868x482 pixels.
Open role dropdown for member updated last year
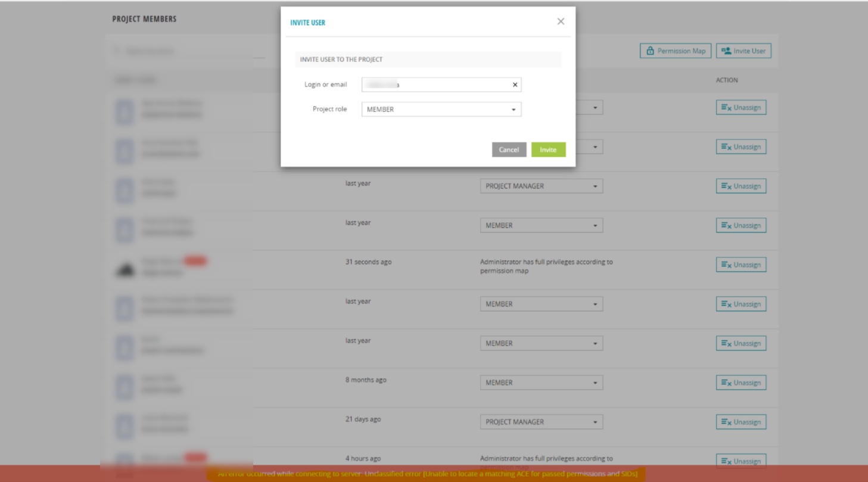coord(594,225)
